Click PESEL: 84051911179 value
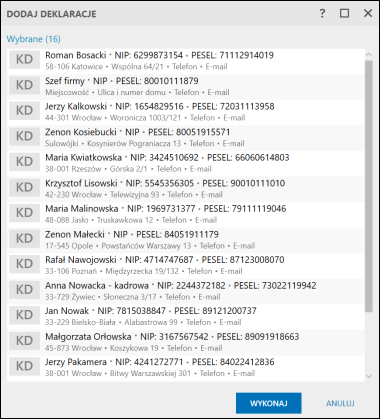Screen dimensions: 380x419 [x=177, y=234]
